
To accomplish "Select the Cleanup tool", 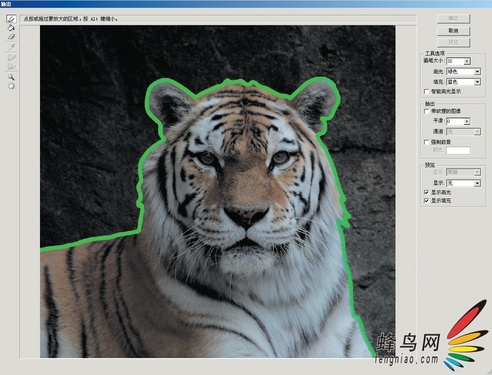I will [x=11, y=57].
